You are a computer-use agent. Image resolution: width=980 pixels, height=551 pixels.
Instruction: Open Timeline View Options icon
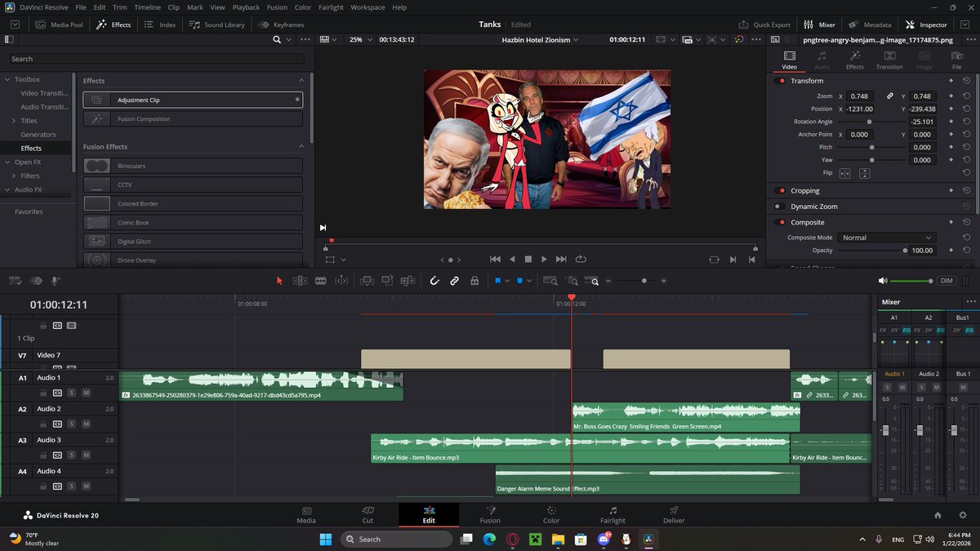pyautogui.click(x=16, y=281)
